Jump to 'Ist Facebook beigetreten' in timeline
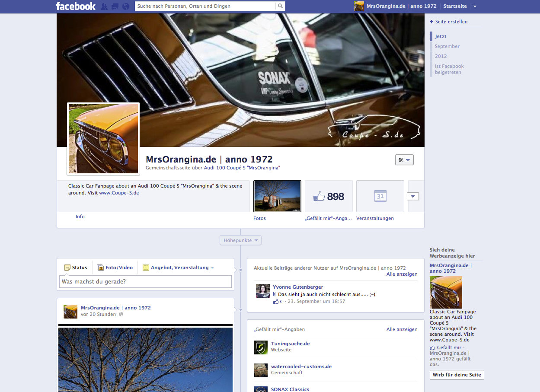540x392 pixels. click(449, 69)
